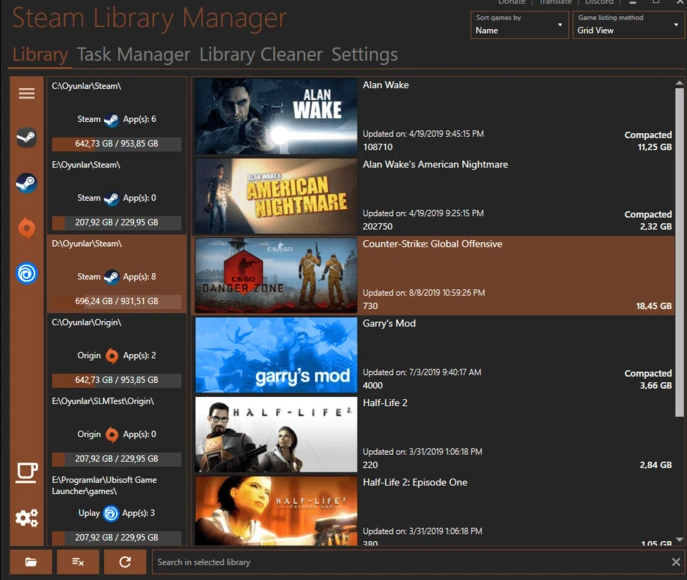Image resolution: width=687 pixels, height=580 pixels.
Task: Click the open folder button at bottom
Action: [31, 562]
